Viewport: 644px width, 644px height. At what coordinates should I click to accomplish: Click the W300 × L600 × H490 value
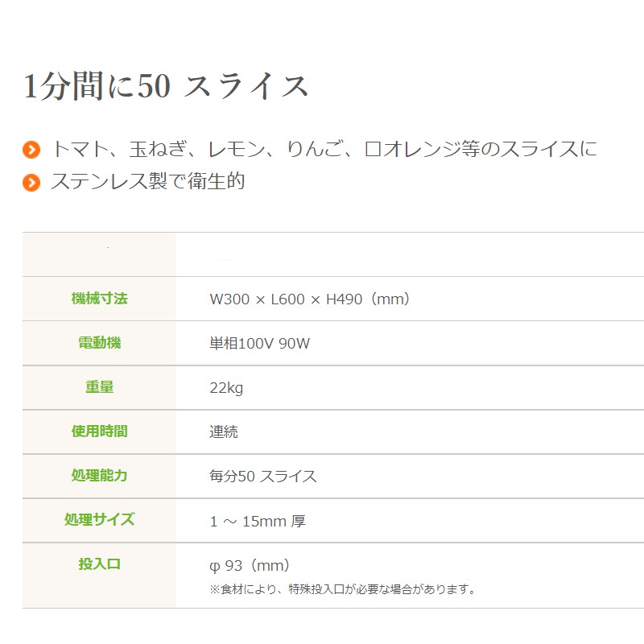(310, 299)
